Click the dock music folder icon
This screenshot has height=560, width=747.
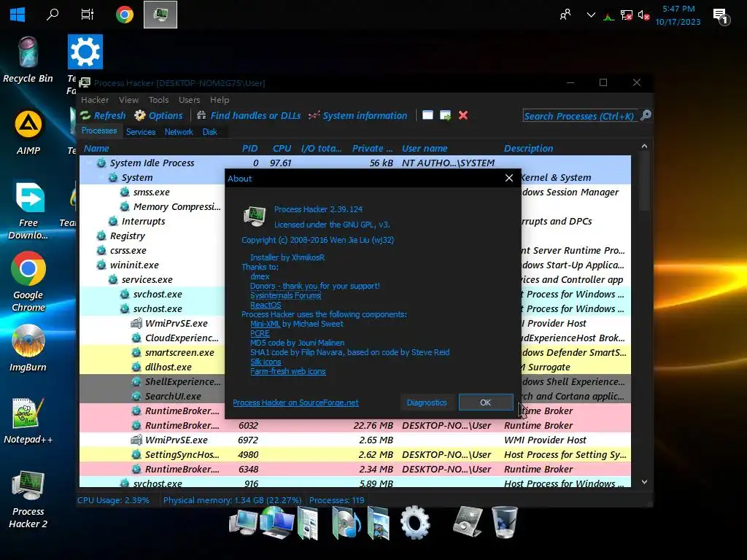pos(346,522)
